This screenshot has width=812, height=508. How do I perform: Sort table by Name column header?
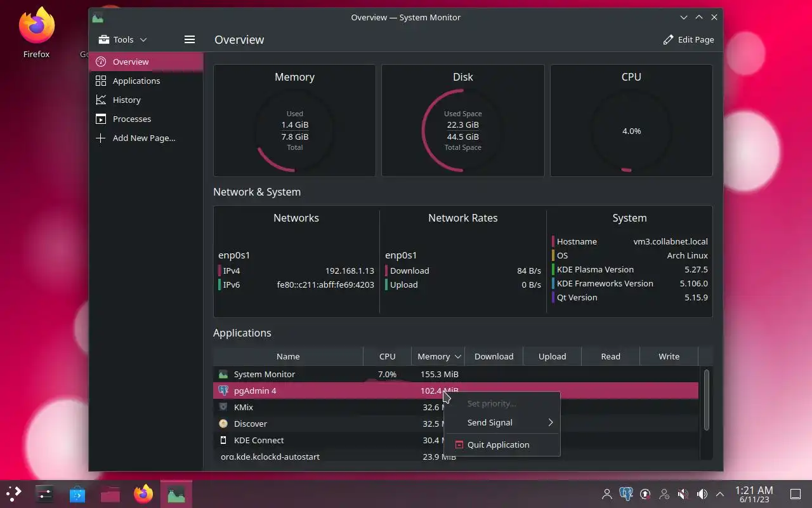(288, 356)
